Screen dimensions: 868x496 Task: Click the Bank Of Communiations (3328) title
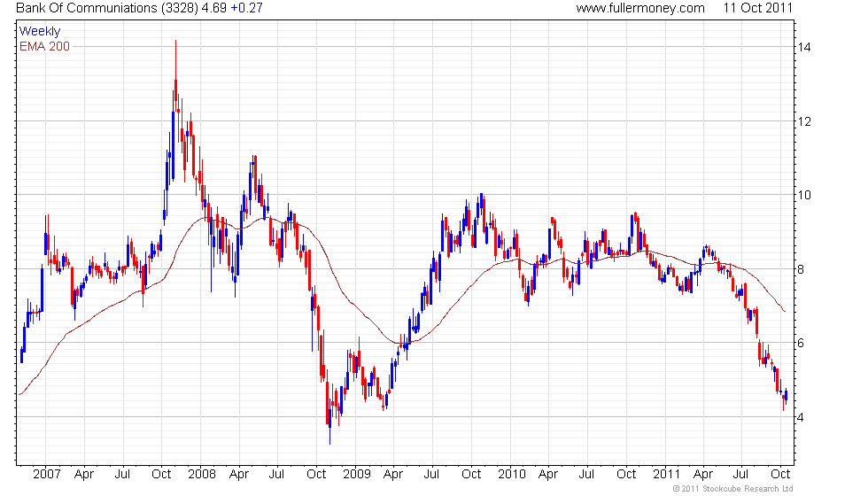107,8
